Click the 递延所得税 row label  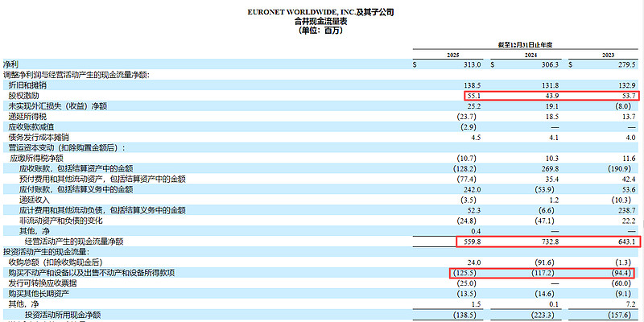point(27,117)
